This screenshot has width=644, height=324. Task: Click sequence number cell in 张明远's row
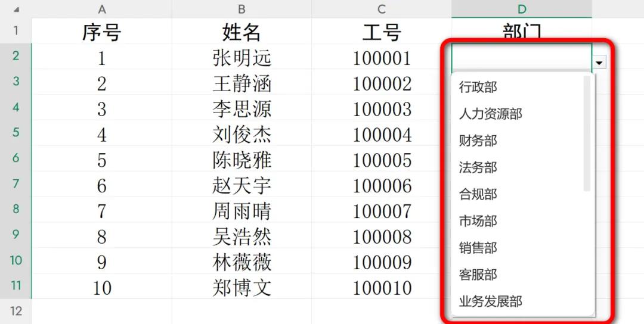(101, 56)
